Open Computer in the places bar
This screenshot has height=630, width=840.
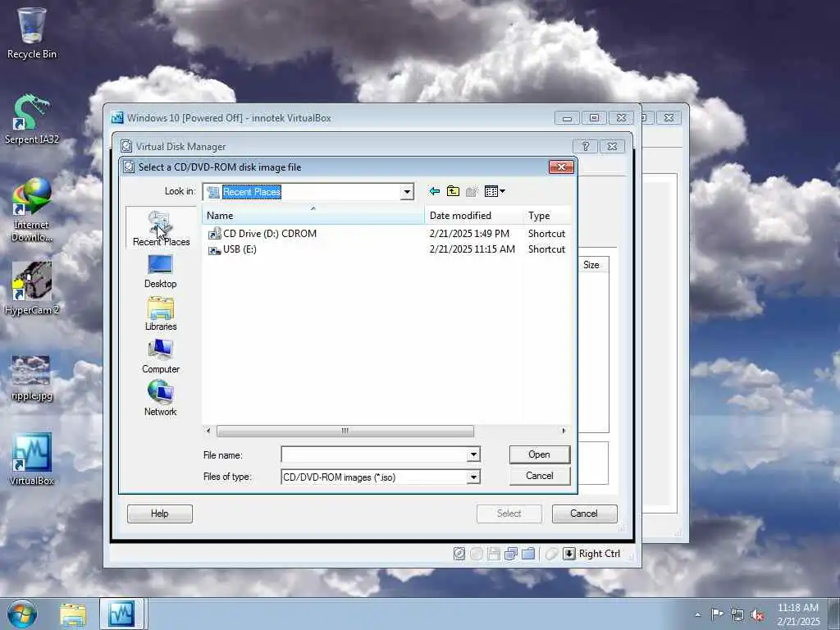[160, 357]
